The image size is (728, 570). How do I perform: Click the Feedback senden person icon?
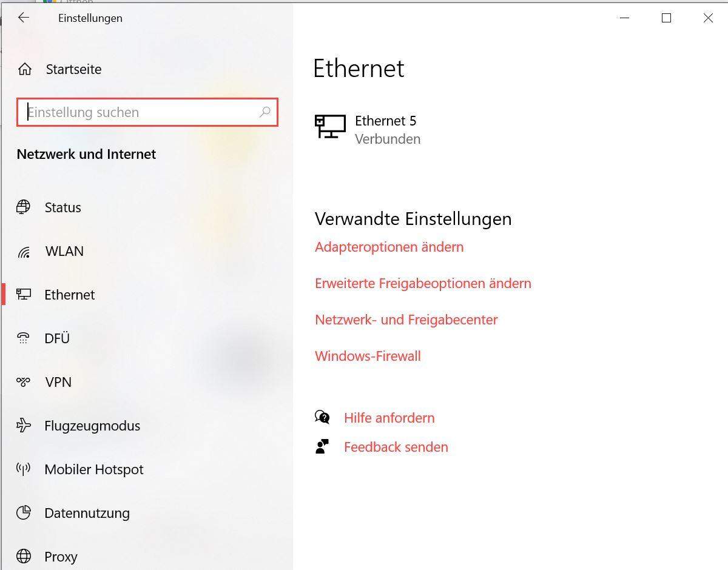322,446
